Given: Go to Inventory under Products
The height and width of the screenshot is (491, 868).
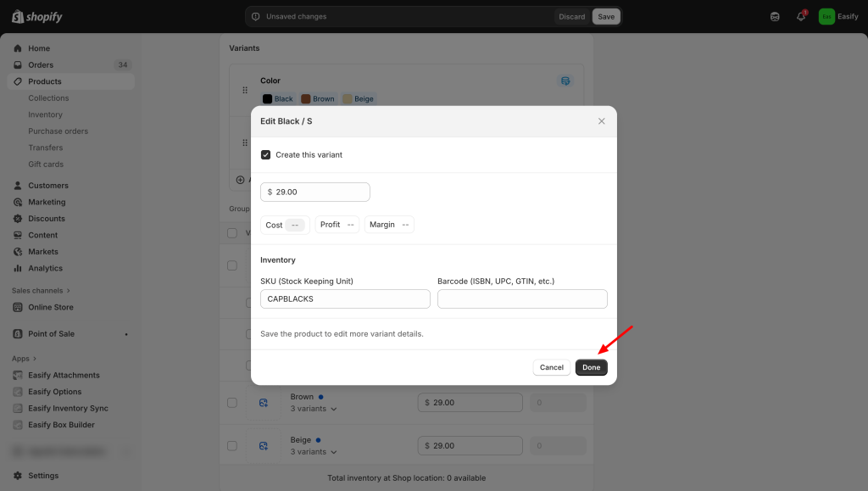Looking at the screenshot, I should pos(45,114).
